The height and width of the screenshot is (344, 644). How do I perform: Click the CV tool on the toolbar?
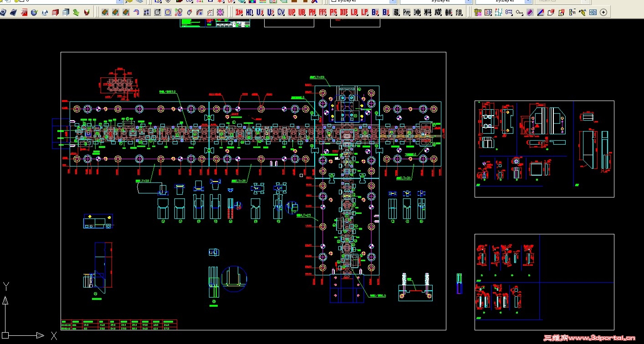pyautogui.click(x=280, y=12)
